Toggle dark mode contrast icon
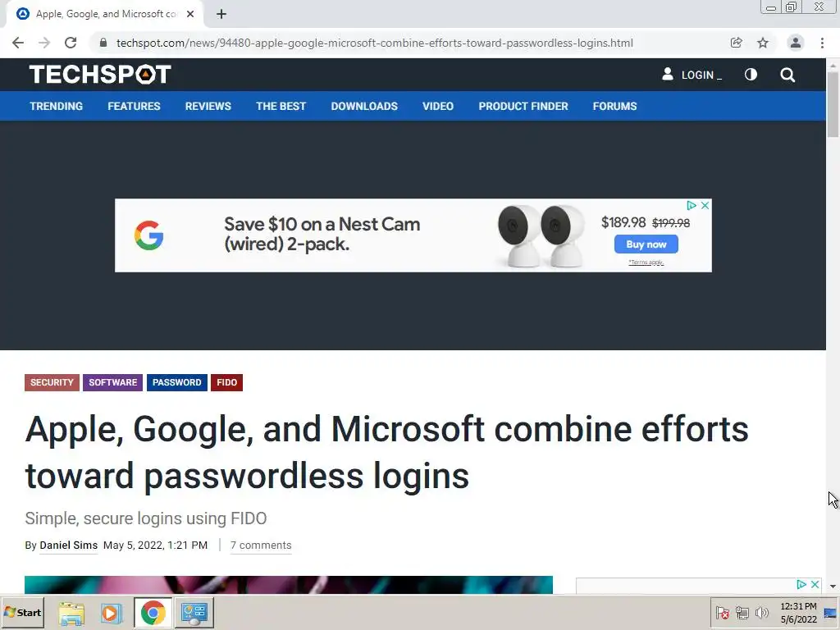The width and height of the screenshot is (840, 630). 751,75
